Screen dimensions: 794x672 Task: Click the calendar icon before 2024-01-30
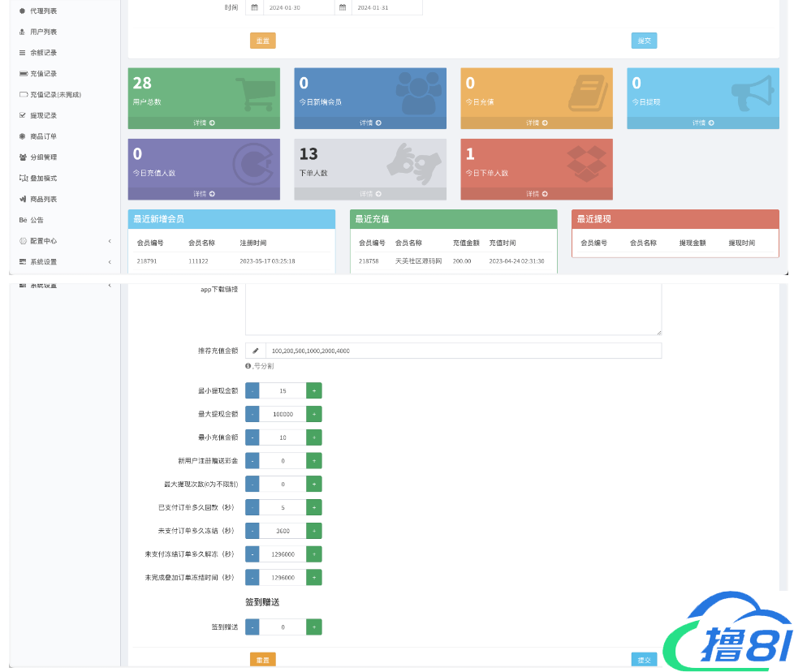click(x=254, y=7)
